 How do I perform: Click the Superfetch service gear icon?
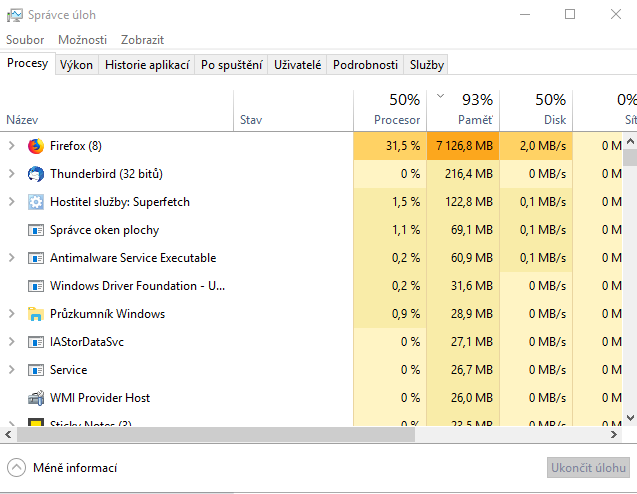[x=36, y=202]
